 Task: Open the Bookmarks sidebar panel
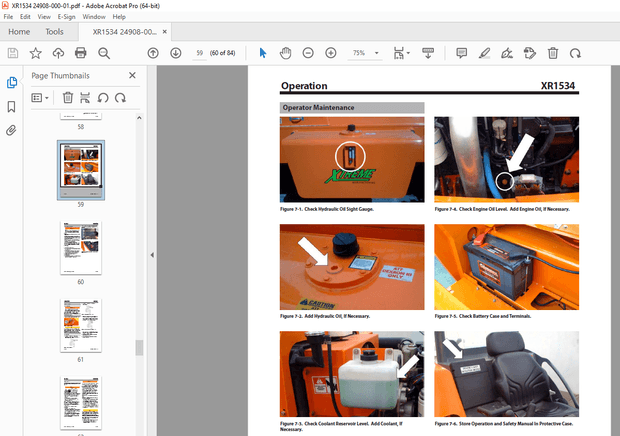click(11, 106)
